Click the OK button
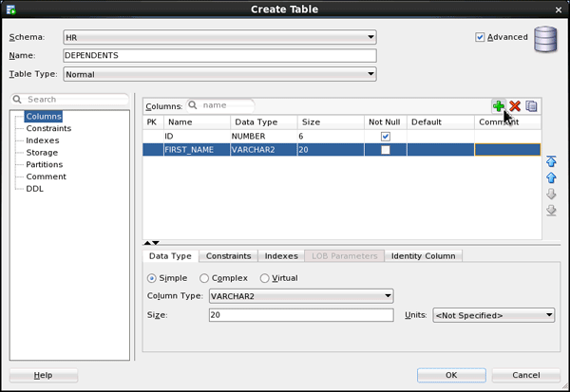 (451, 375)
